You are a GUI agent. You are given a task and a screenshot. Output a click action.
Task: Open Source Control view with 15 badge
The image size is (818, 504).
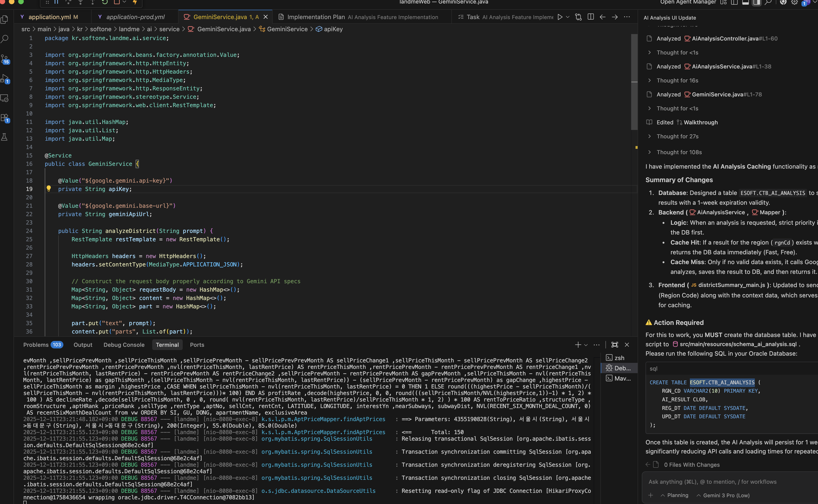click(x=5, y=59)
